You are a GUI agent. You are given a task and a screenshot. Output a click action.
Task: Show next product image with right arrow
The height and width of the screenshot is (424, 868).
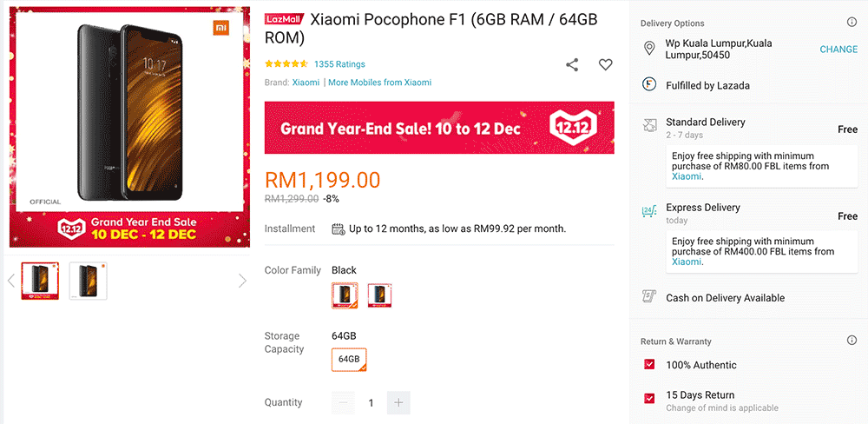tap(242, 281)
